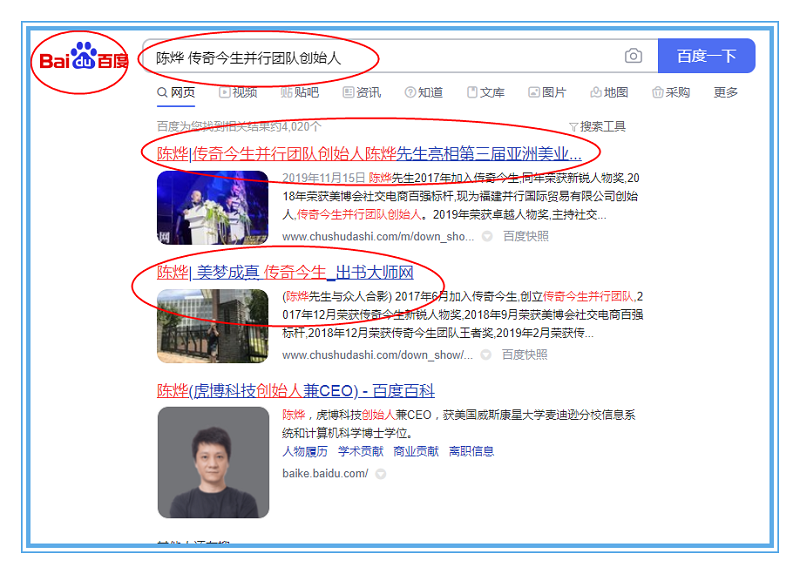Expand the 更多 menu
Screen dimensions: 800x574
(726, 93)
